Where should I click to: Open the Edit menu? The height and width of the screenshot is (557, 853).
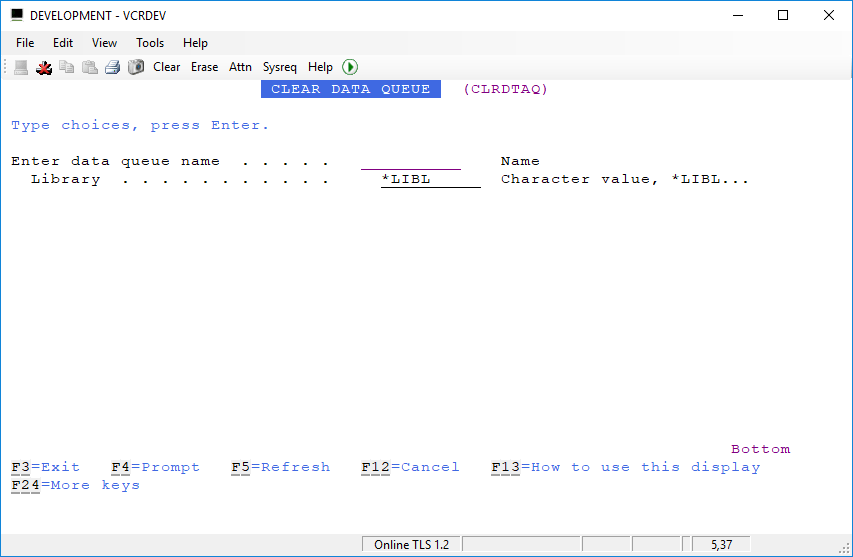[63, 43]
